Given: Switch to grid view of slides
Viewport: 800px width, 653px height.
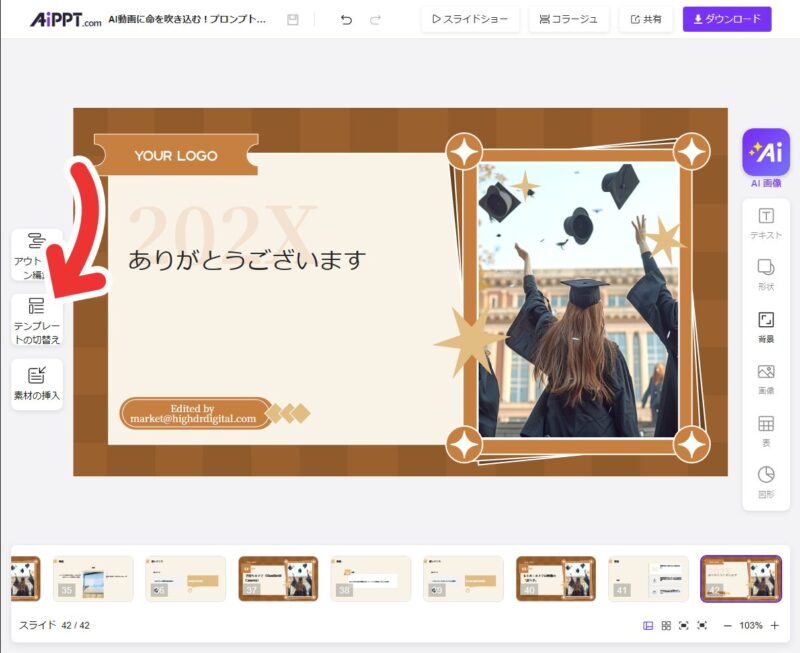Looking at the screenshot, I should tap(666, 625).
